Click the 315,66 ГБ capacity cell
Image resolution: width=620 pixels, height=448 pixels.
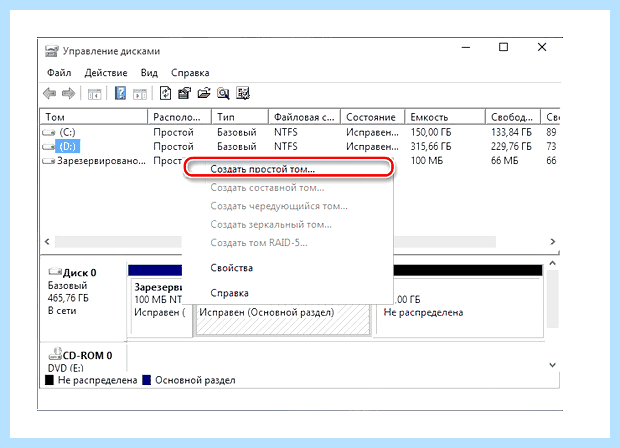point(431,147)
